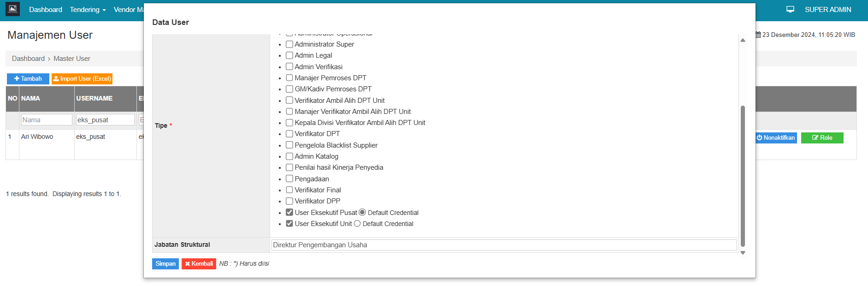
Task: Tick the Admin Verifikasi checkbox
Action: click(x=289, y=66)
